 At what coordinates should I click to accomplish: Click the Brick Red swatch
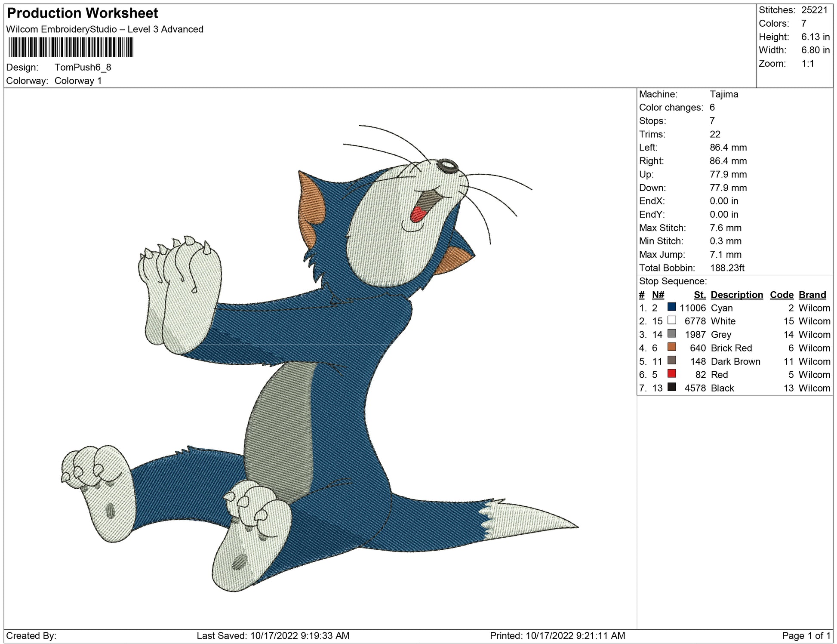tap(671, 347)
